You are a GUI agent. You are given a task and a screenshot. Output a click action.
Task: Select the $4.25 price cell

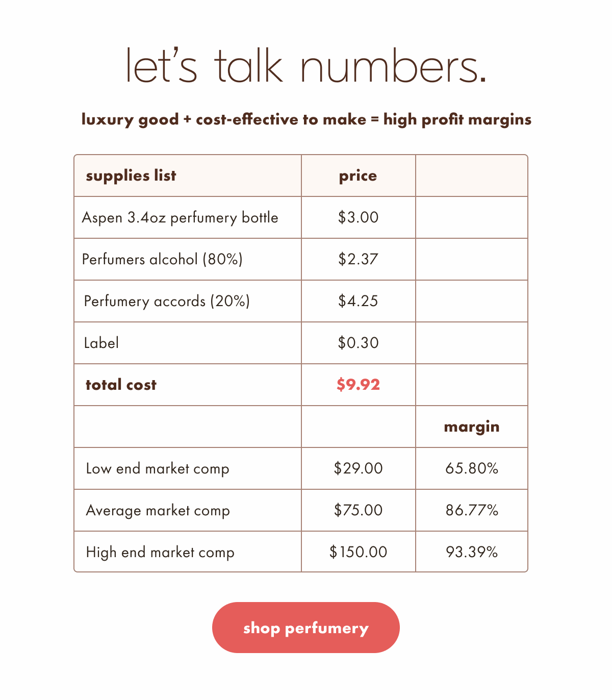(x=358, y=301)
